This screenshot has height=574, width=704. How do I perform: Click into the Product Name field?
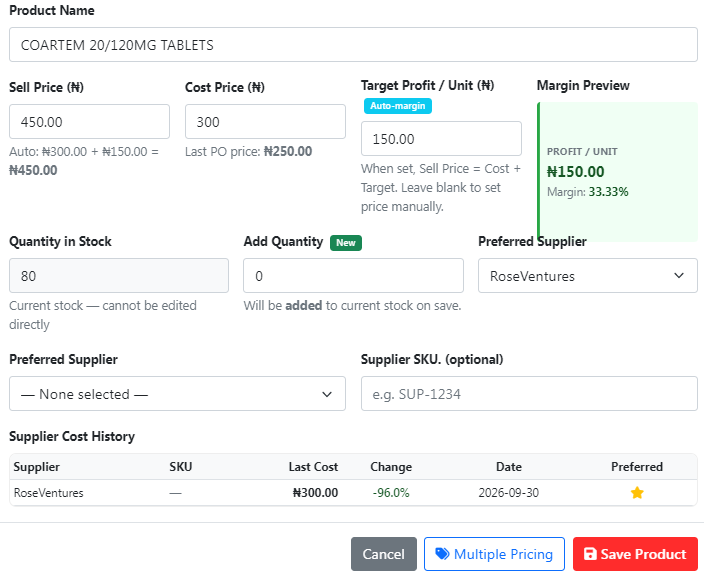(x=353, y=44)
